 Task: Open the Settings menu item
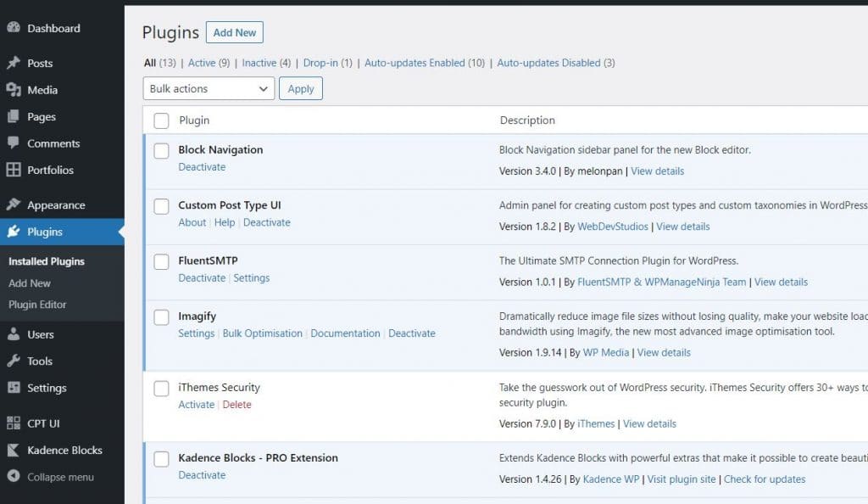tap(47, 389)
